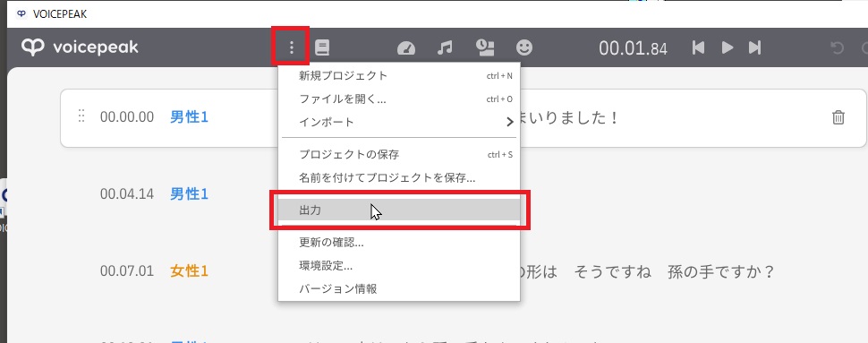
Task: Choose ファイルを開く... menu entry
Action: point(398,99)
